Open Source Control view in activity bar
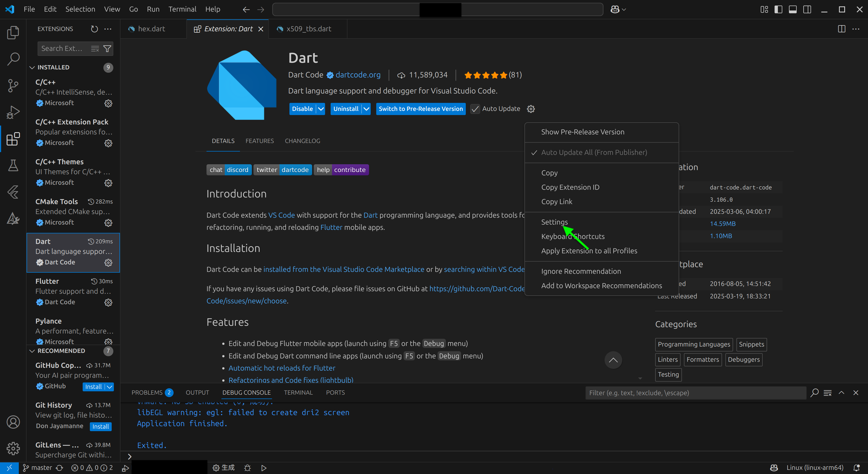This screenshot has height=474, width=868. tap(13, 85)
